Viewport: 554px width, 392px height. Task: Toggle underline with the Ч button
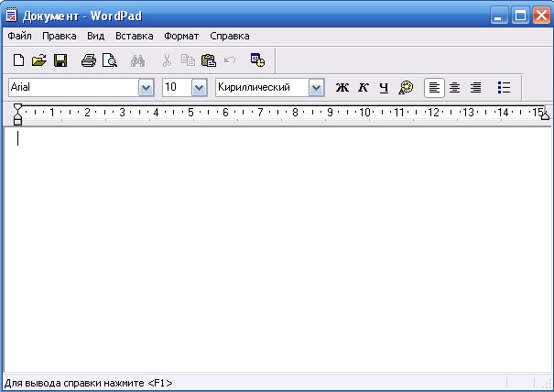click(x=384, y=88)
